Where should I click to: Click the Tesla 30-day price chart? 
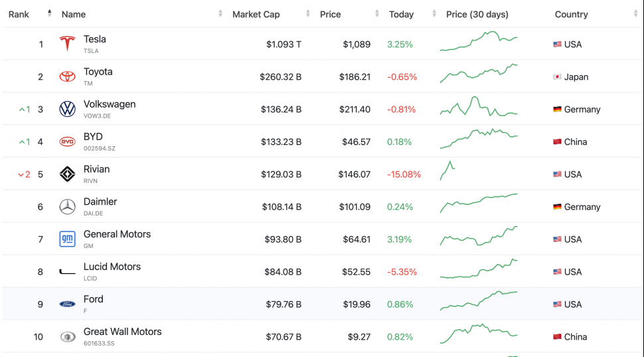[x=478, y=41]
